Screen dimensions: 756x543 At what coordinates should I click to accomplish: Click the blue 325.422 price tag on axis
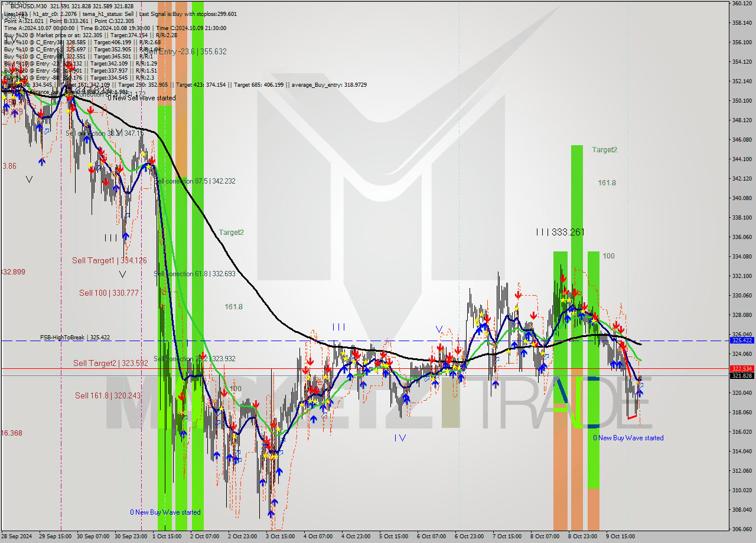(742, 341)
